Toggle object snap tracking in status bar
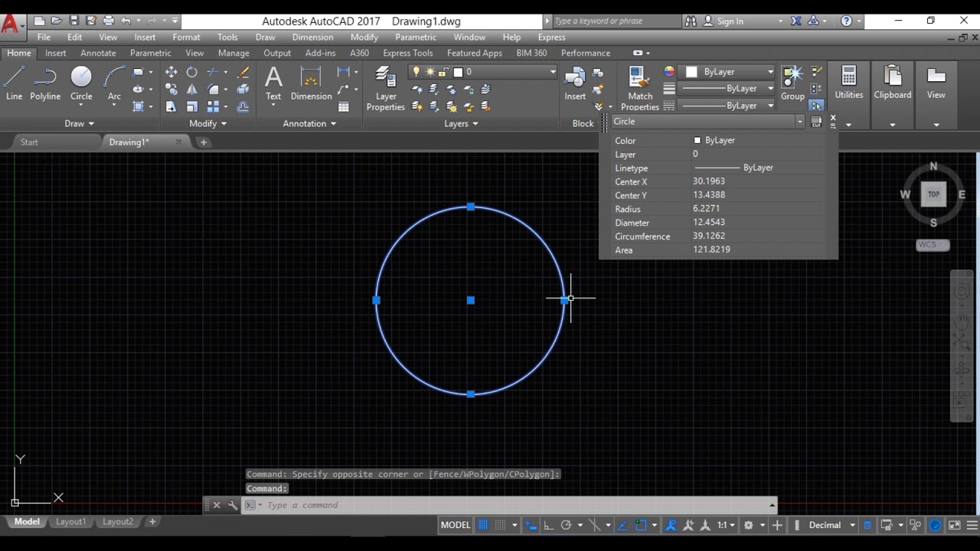This screenshot has width=980, height=551. [x=622, y=525]
